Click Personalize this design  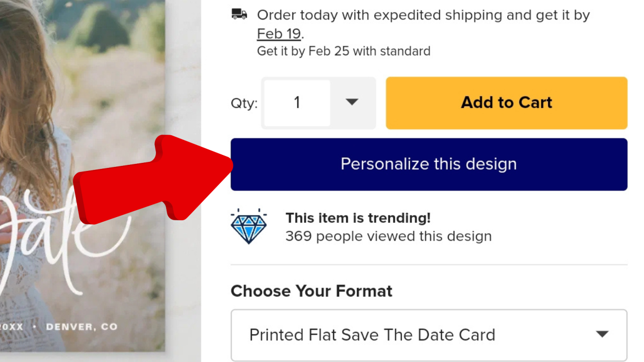click(429, 164)
